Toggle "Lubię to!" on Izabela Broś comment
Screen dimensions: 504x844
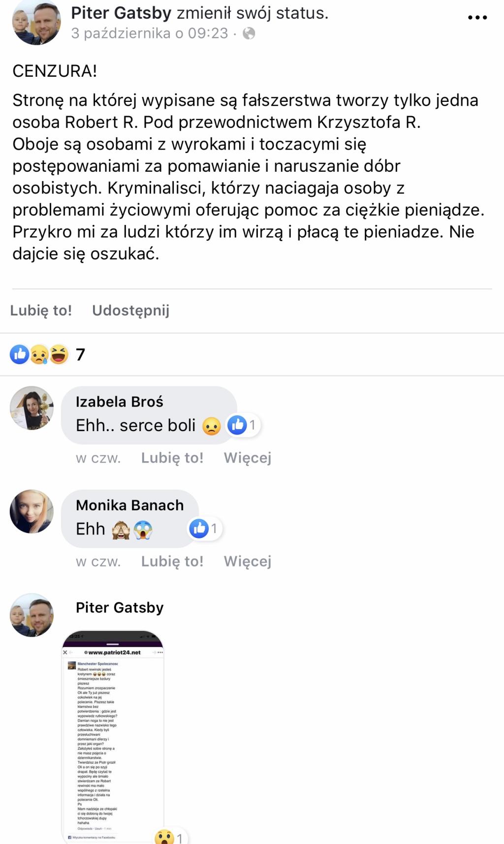click(172, 458)
